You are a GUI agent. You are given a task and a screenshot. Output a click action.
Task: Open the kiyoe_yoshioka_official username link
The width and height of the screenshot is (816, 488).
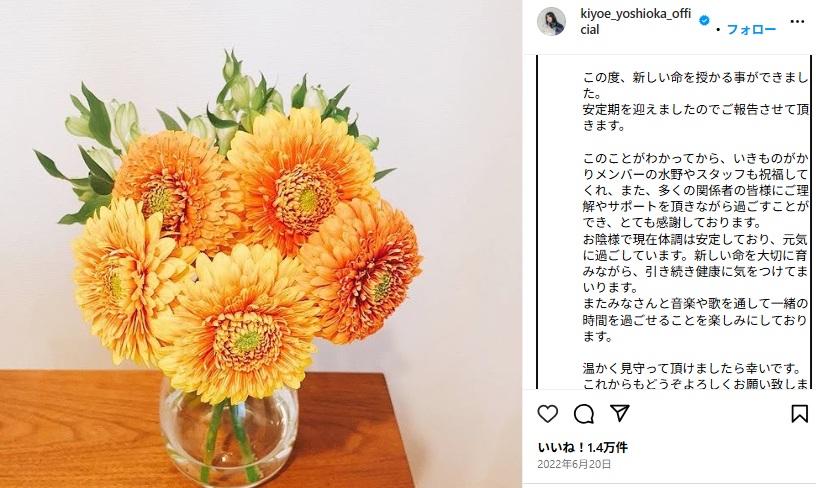(x=635, y=21)
